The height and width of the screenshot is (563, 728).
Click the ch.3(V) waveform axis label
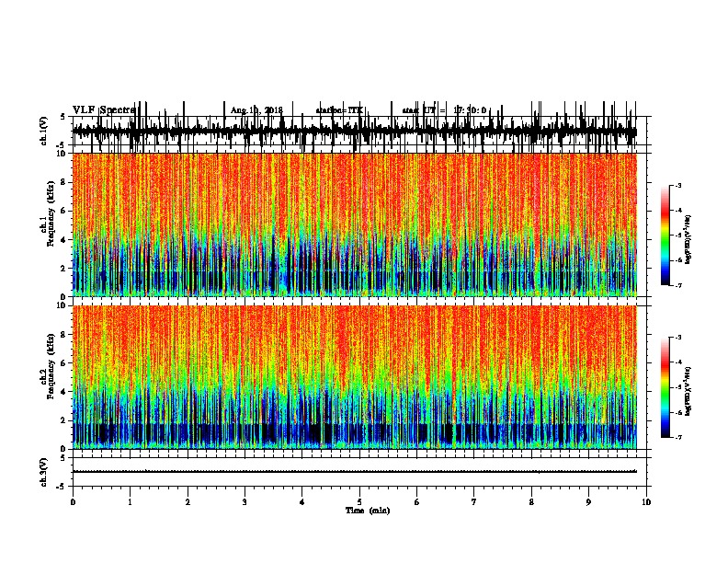(x=44, y=472)
